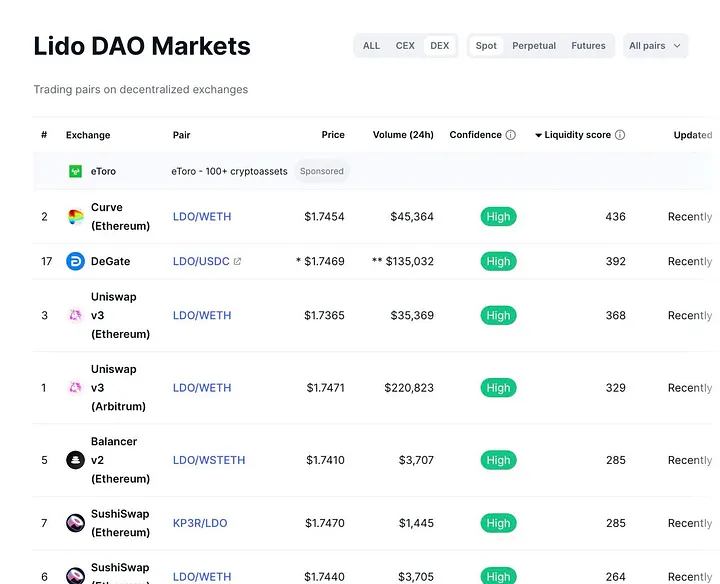Click the sort arrow before Liquidity score
This screenshot has width=720, height=584.
pyautogui.click(x=538, y=135)
